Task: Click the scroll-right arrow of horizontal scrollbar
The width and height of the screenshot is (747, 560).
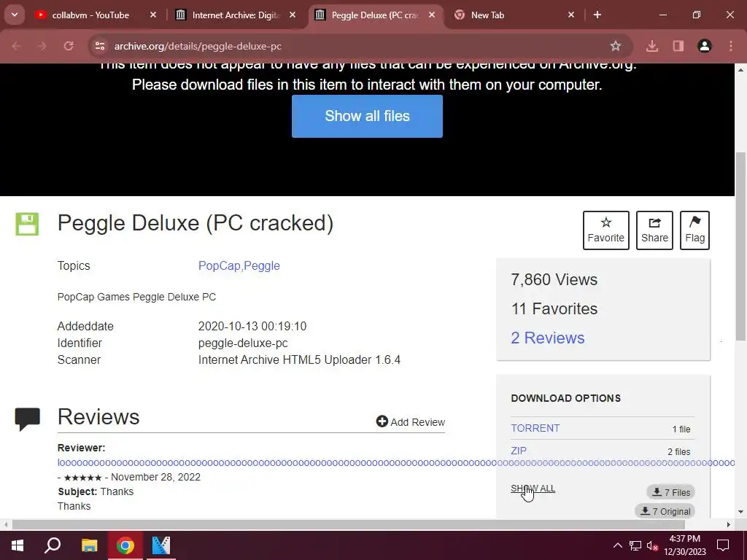Action: 729,525
